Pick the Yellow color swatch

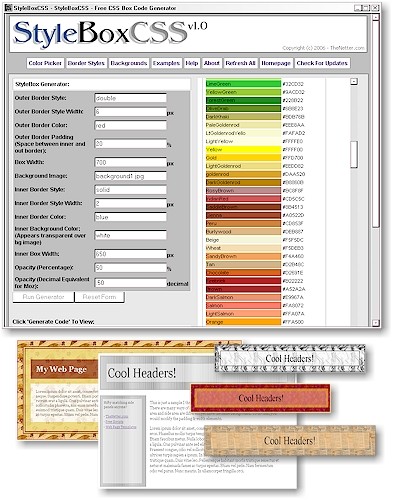pyautogui.click(x=243, y=149)
